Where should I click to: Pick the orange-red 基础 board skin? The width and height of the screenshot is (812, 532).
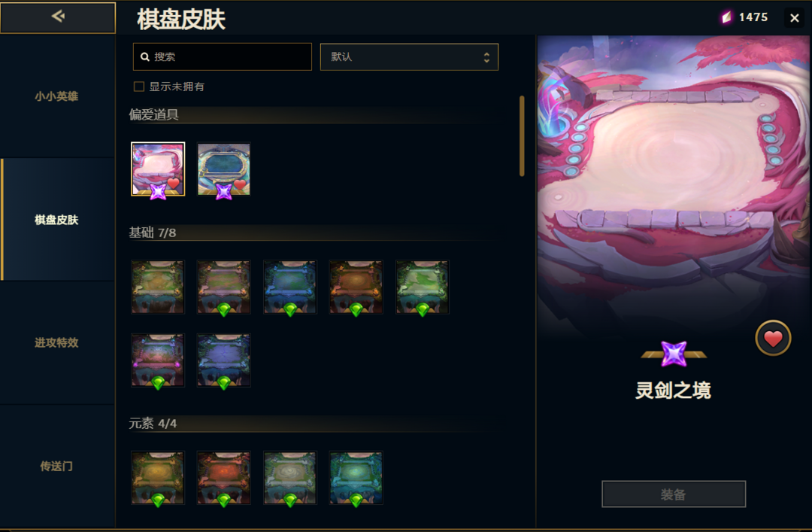click(356, 287)
